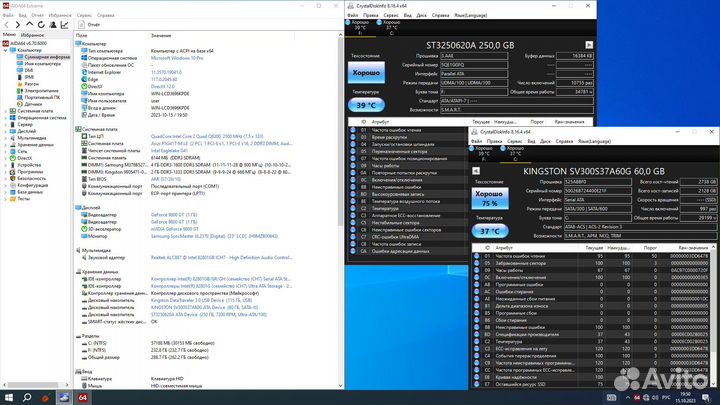Click the Хорошо 75 % health button
The width and height of the screenshot is (720, 405).
(x=489, y=198)
